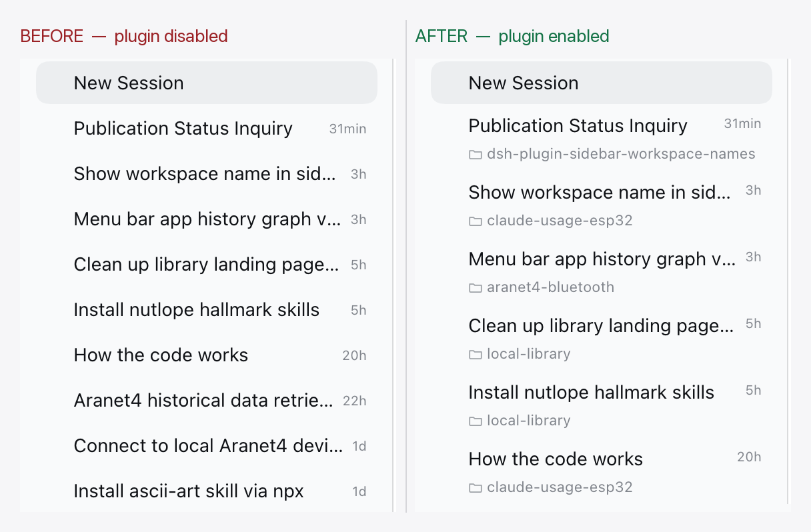Click 3h timestamp beside Show workspace name, BEFORE panel

tap(358, 174)
